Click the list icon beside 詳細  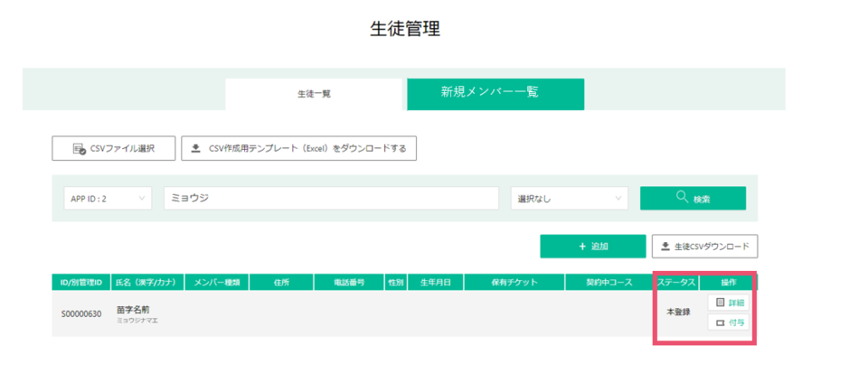721,302
